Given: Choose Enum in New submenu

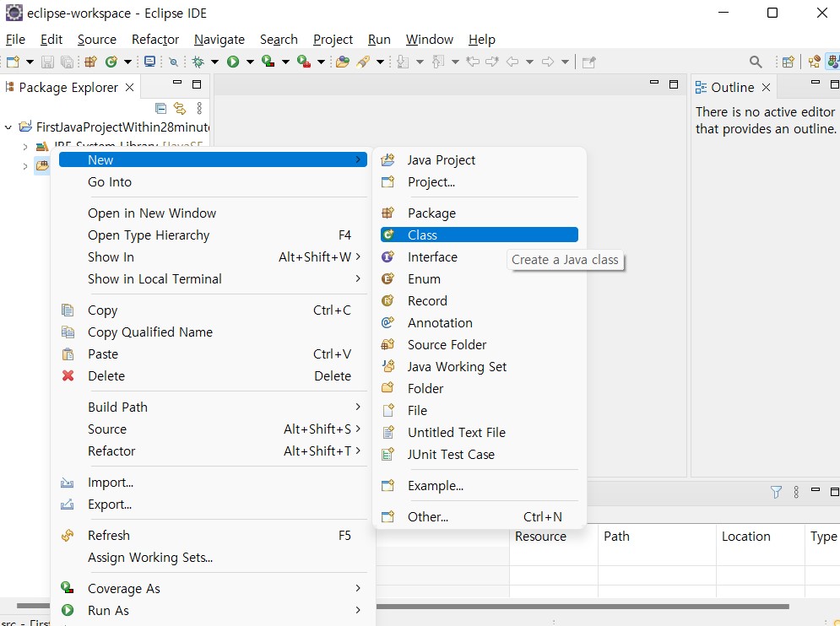Looking at the screenshot, I should 480,279.
